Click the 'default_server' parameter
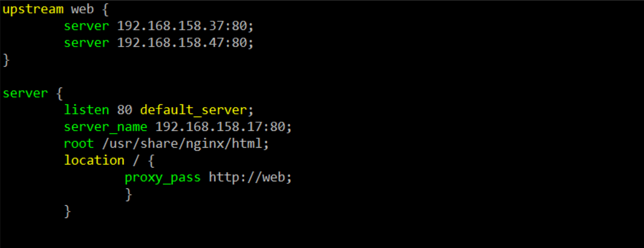 click(x=193, y=111)
